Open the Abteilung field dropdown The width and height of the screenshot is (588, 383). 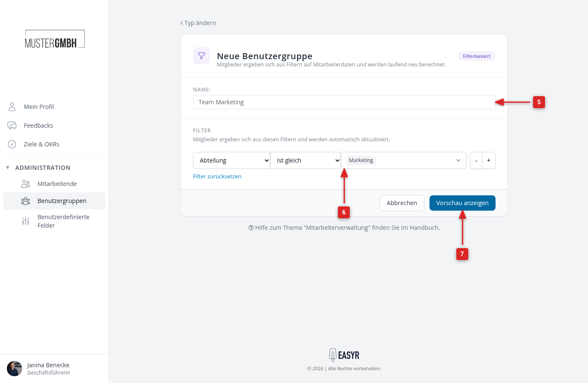(231, 160)
